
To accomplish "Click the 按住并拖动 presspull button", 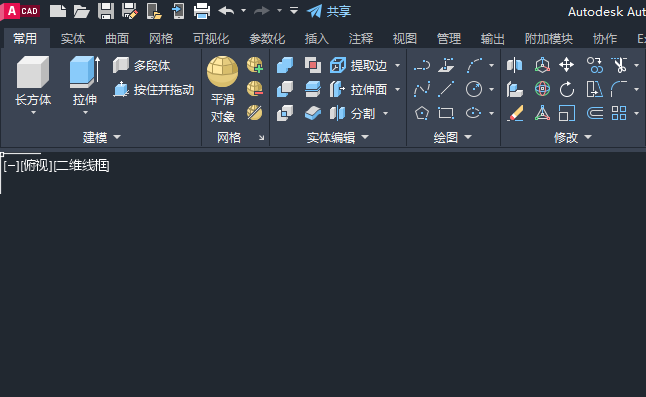I will click(153, 89).
